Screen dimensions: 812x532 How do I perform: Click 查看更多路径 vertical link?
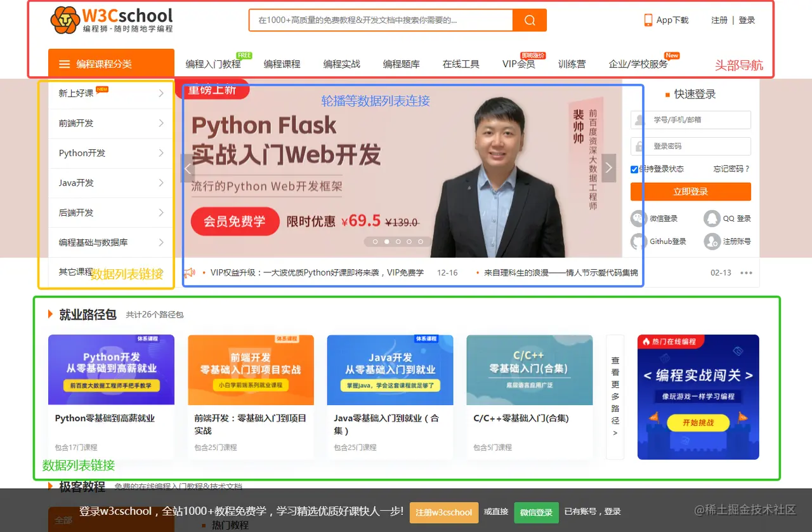(x=615, y=397)
